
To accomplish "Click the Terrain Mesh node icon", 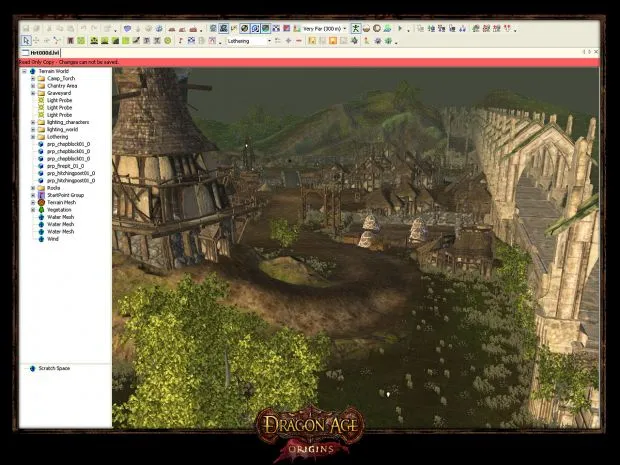I will point(41,202).
